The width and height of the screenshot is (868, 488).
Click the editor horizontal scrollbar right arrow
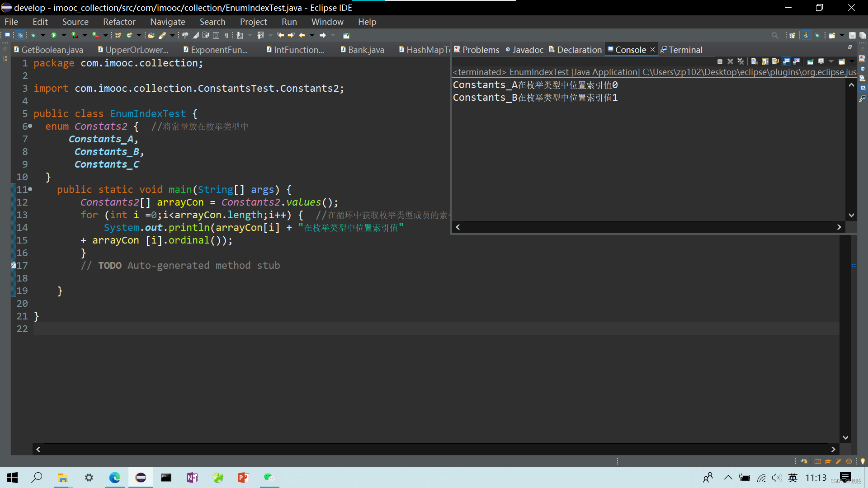point(833,449)
